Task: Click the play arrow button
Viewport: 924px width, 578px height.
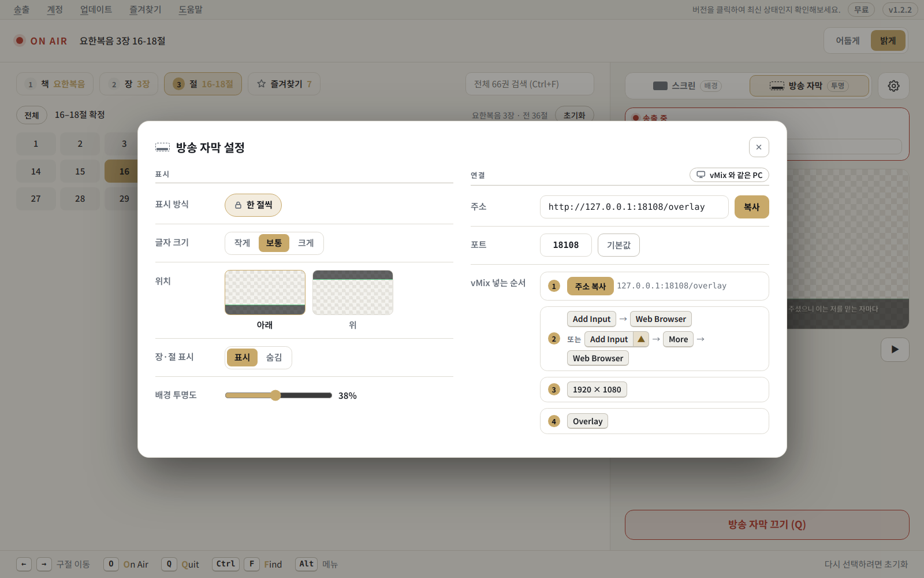Action: pos(895,350)
